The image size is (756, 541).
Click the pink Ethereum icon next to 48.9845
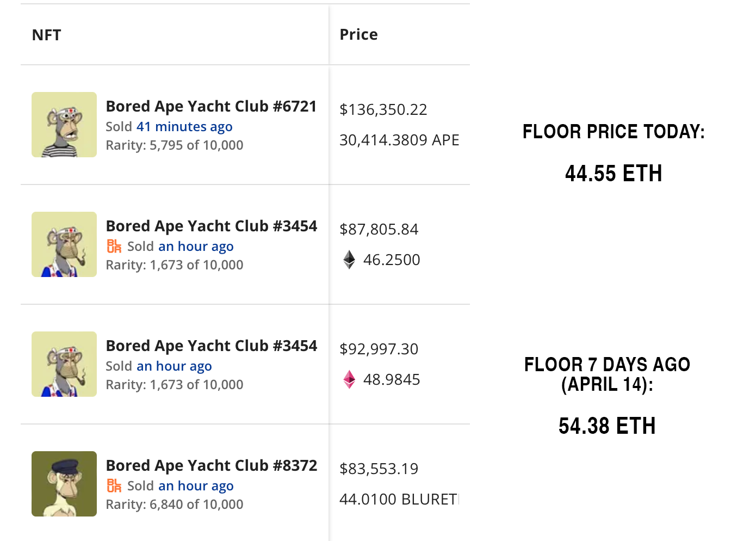click(x=349, y=379)
